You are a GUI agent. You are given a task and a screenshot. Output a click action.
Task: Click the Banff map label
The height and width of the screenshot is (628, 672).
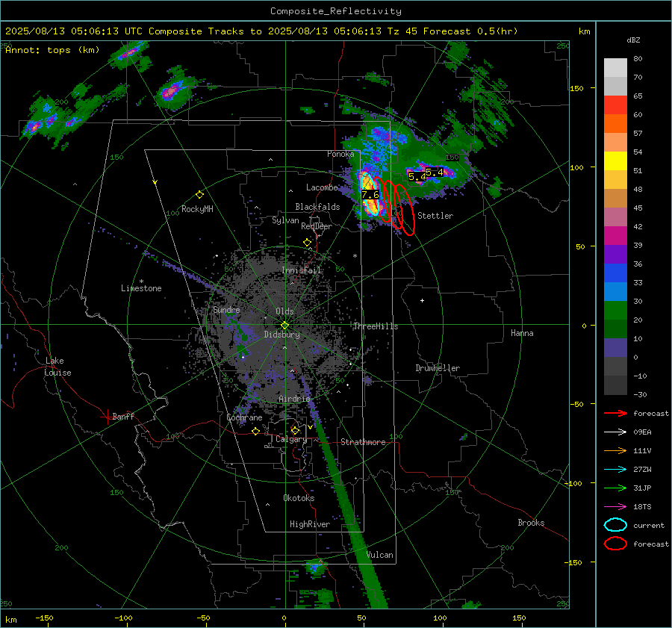[x=123, y=417]
